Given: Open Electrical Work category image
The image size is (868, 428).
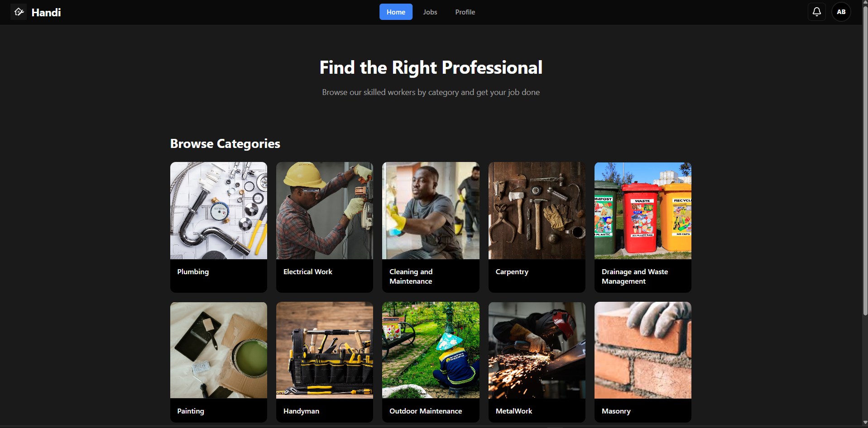Looking at the screenshot, I should coord(324,210).
